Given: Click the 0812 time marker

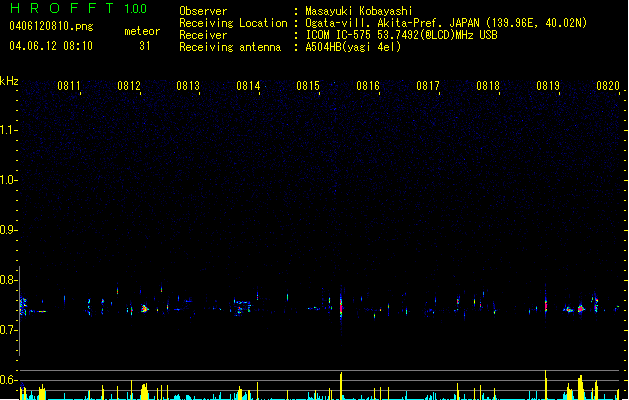Looking at the screenshot, I should click(x=129, y=85).
